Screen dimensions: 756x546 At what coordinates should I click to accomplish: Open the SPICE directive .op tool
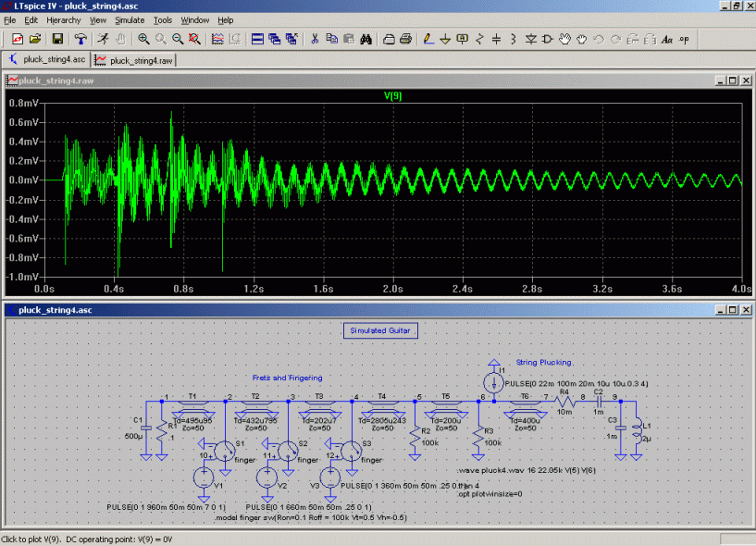[x=684, y=39]
